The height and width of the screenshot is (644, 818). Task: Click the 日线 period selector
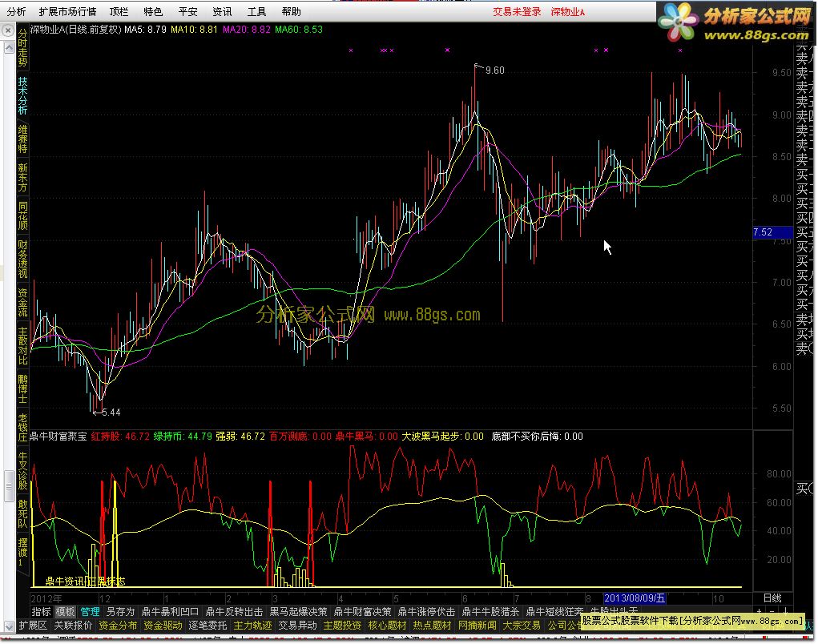point(772,598)
